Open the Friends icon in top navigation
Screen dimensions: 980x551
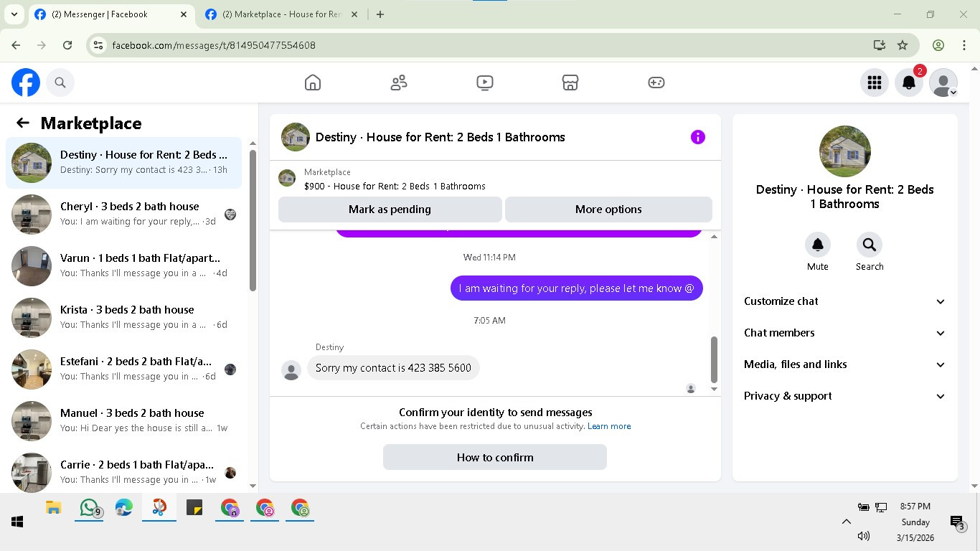point(399,83)
